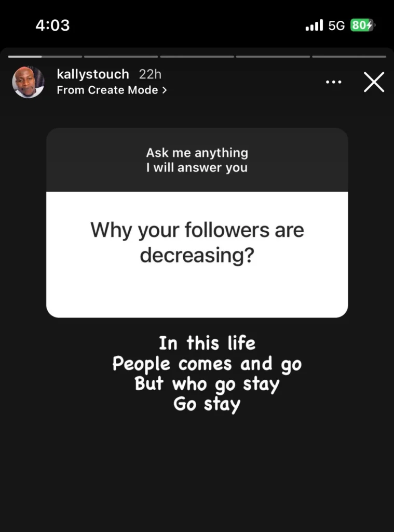Open the story options with the three-dot icon
Viewport: 394px width, 532px height.
click(333, 82)
